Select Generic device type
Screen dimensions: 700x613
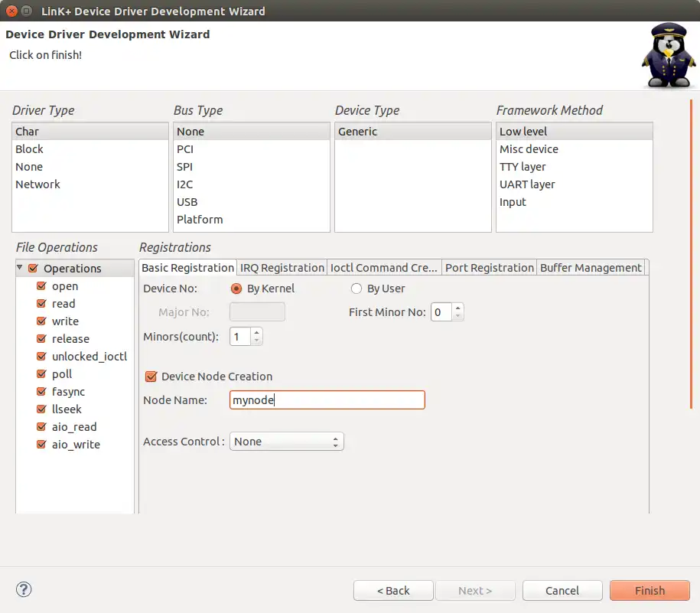(413, 132)
